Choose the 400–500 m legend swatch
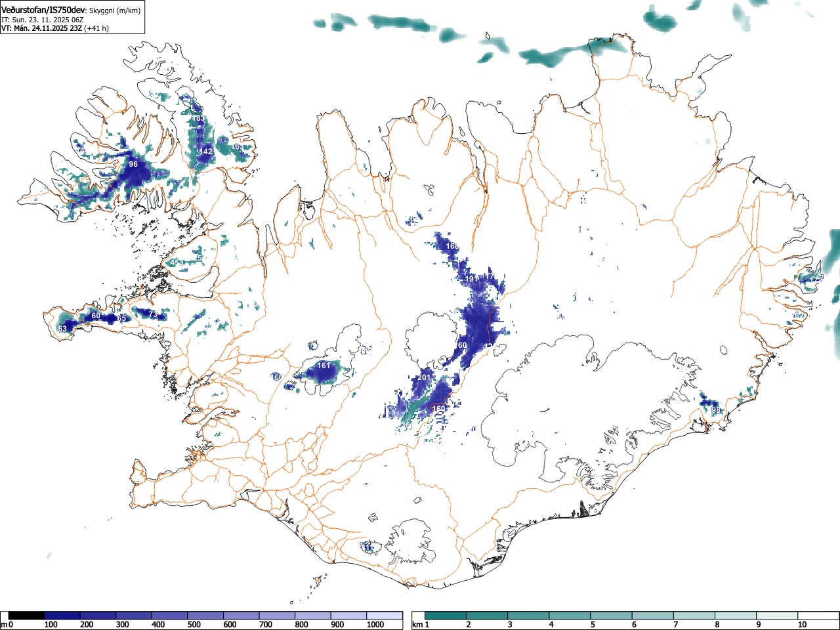This screenshot has height=630, width=840. coord(170,616)
